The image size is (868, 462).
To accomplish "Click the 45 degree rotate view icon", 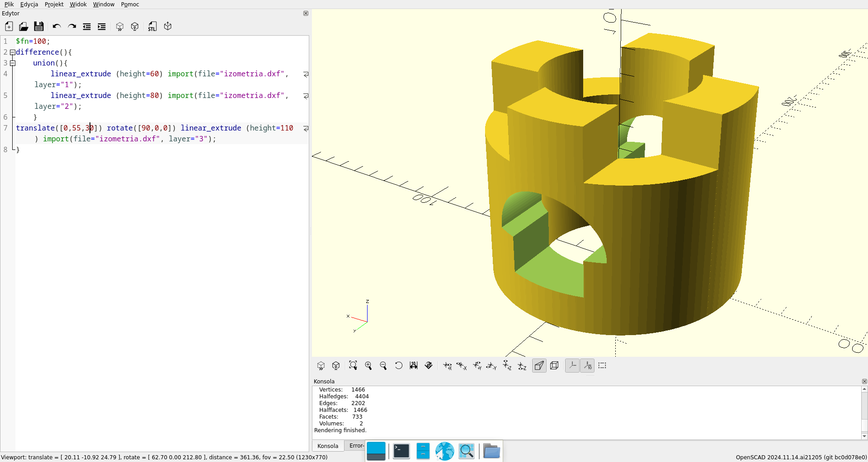I will (x=429, y=366).
